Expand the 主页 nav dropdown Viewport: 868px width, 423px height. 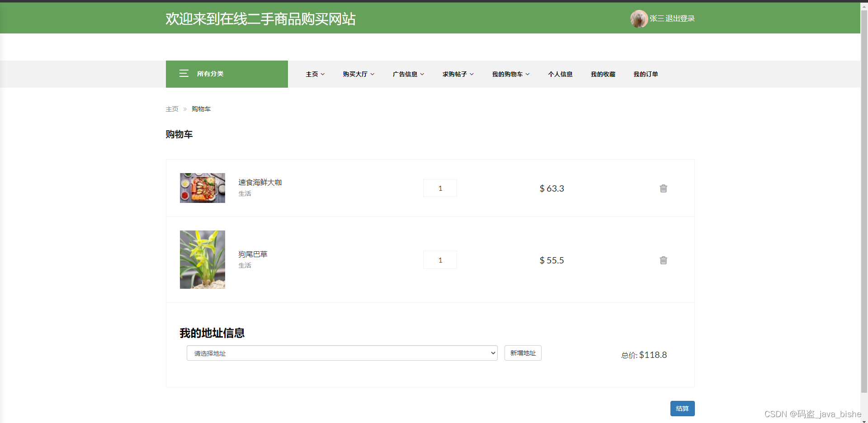coord(315,74)
